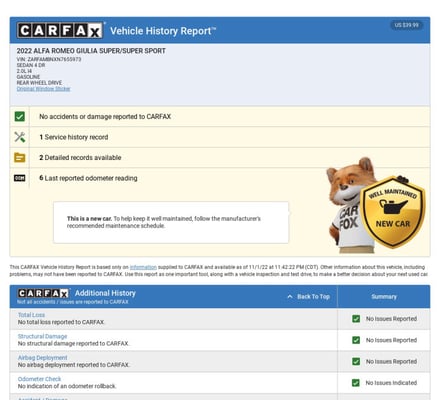Image resolution: width=437 pixels, height=400 pixels.
Task: Click the yellow folder detailed records icon
Action: click(20, 157)
